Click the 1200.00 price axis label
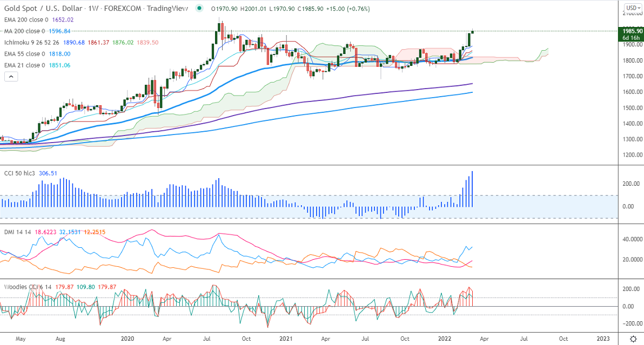 click(x=632, y=155)
